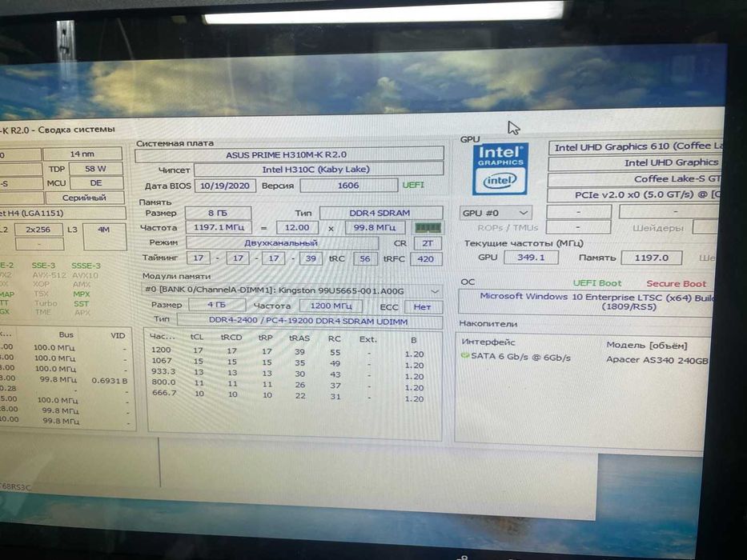The image size is (747, 560).
Task: Click the Microsoft Windows 10 Enterprise LTSC field
Action: [x=586, y=302]
